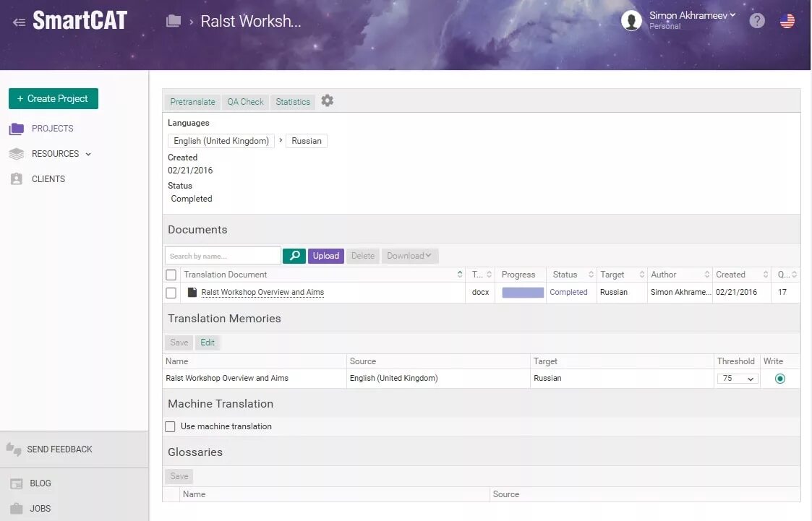Viewport: 812px width, 521px height.
Task: Sort by the T... type column arrows
Action: (489, 275)
